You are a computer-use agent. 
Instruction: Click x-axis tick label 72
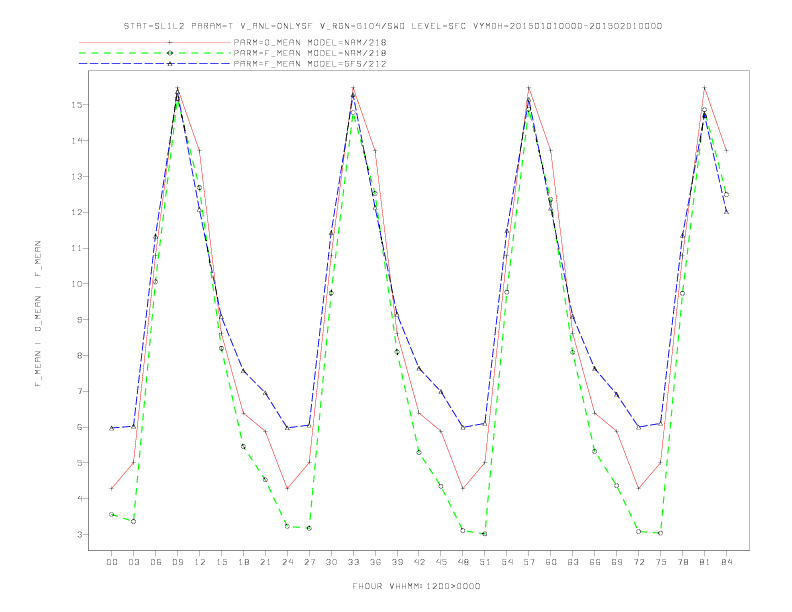point(638,562)
